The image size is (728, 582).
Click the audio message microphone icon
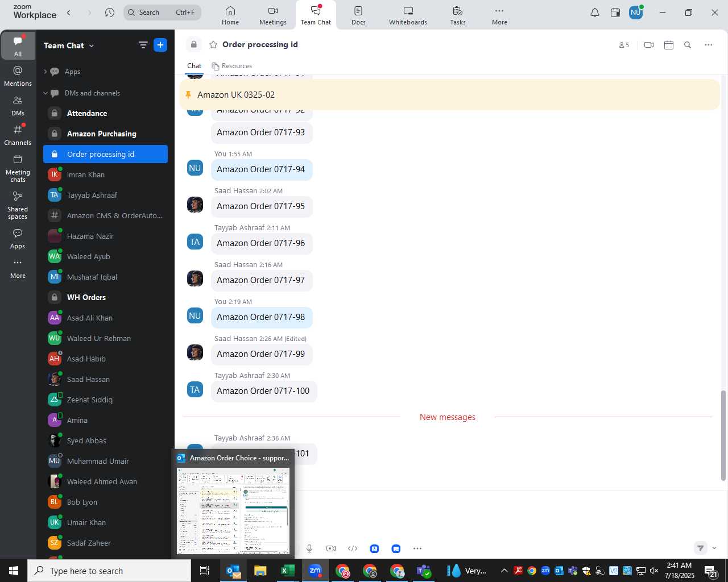[309, 548]
